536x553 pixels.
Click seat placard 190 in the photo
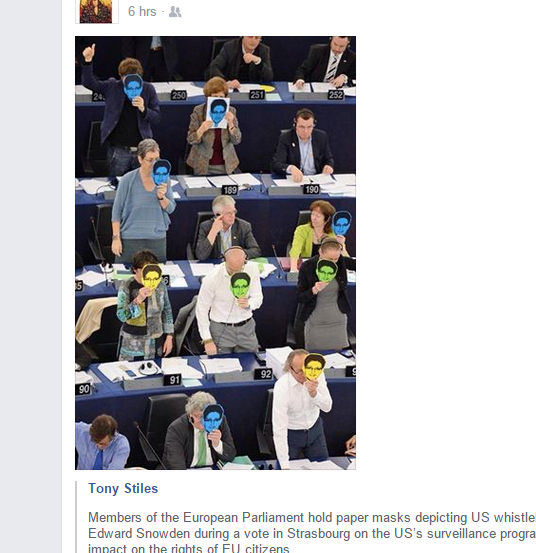pyautogui.click(x=312, y=190)
